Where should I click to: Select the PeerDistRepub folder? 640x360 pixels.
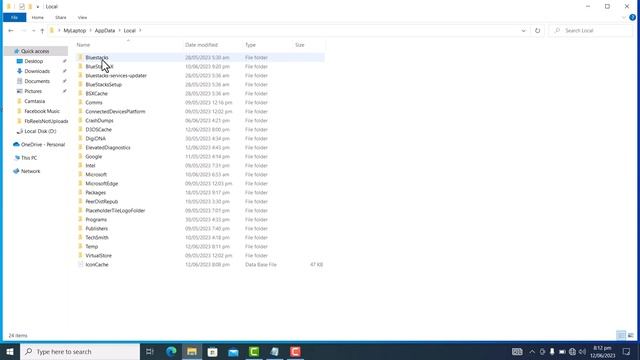[102, 201]
